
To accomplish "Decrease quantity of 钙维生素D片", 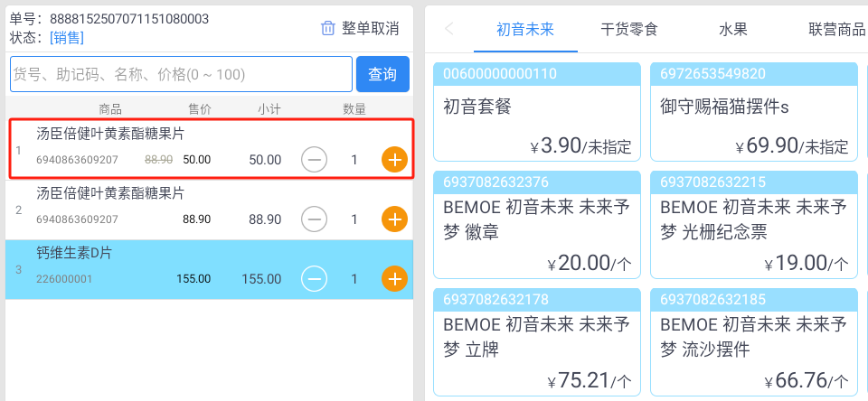I will [x=314, y=279].
